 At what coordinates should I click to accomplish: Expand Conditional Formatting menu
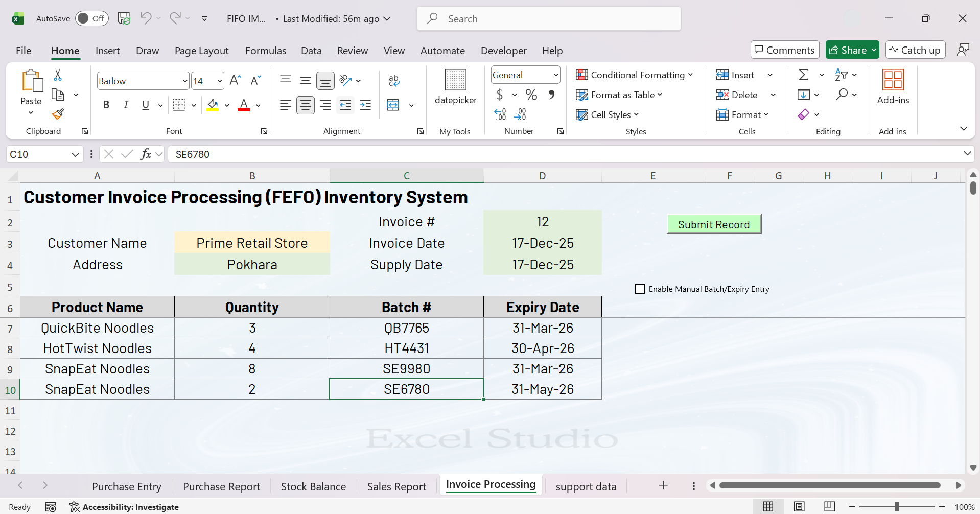(634, 75)
